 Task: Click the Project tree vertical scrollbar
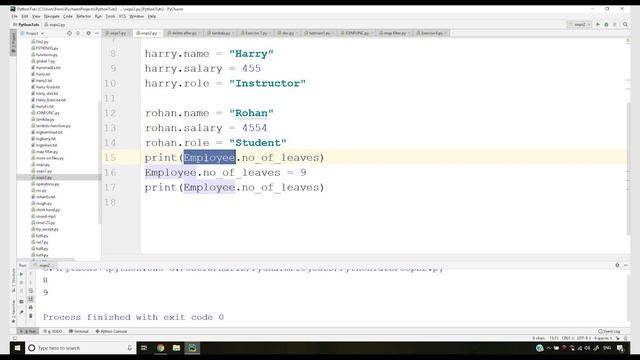[x=100, y=162]
